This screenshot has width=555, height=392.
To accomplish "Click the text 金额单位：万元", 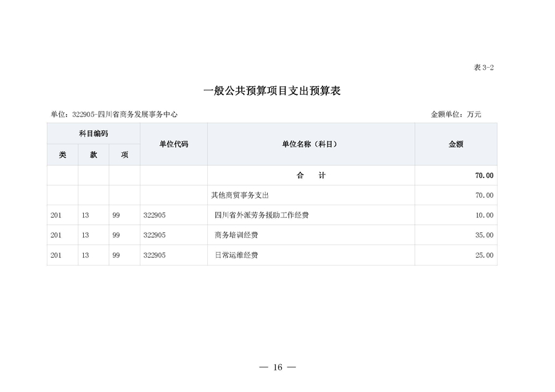I will pos(455,113).
